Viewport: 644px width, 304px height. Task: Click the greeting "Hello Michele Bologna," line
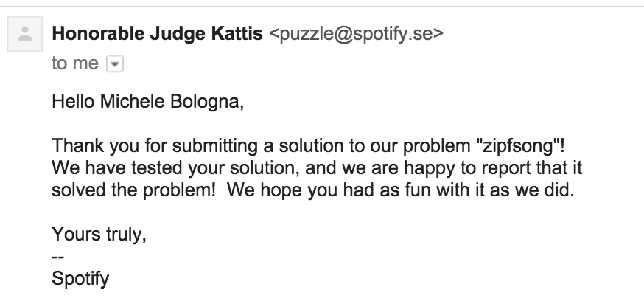pos(147,100)
